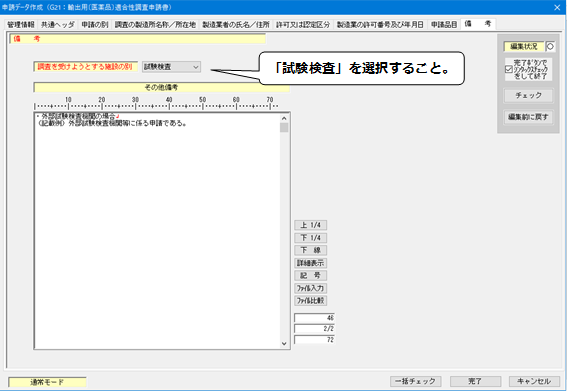Click the 編集状況 label

coord(524,46)
